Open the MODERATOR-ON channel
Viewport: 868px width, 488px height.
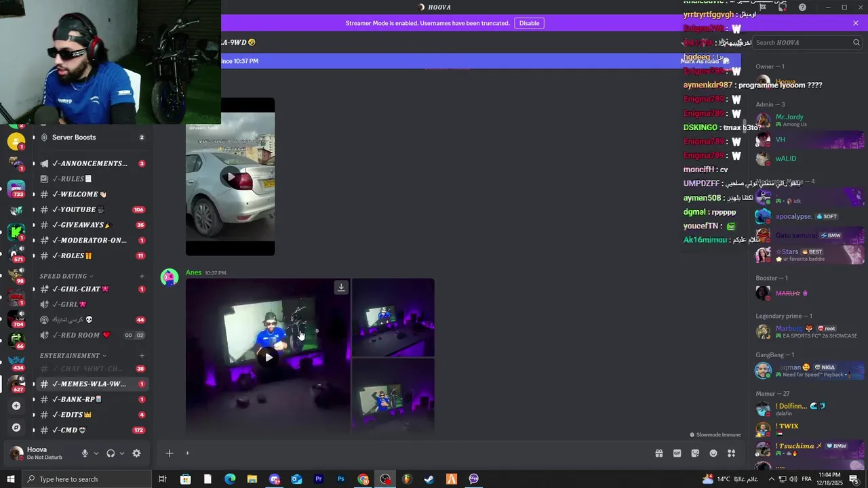[x=92, y=240]
